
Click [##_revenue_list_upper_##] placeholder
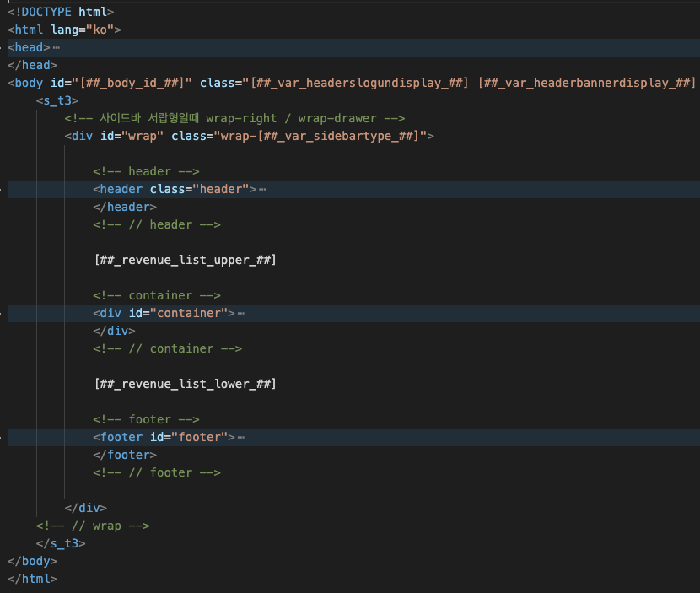[x=186, y=260]
